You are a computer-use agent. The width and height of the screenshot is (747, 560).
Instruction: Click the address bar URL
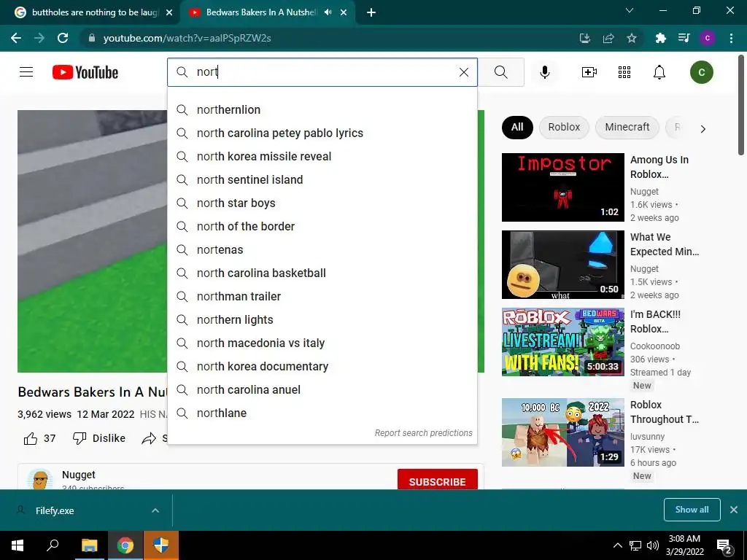tap(187, 38)
